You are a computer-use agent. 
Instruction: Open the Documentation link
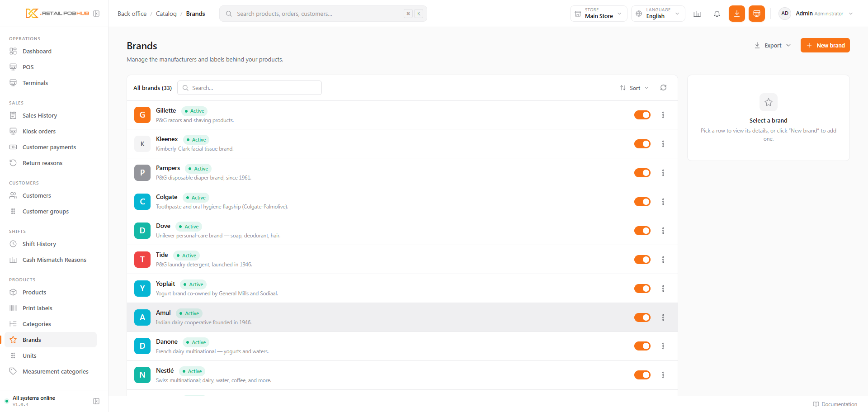click(x=835, y=404)
